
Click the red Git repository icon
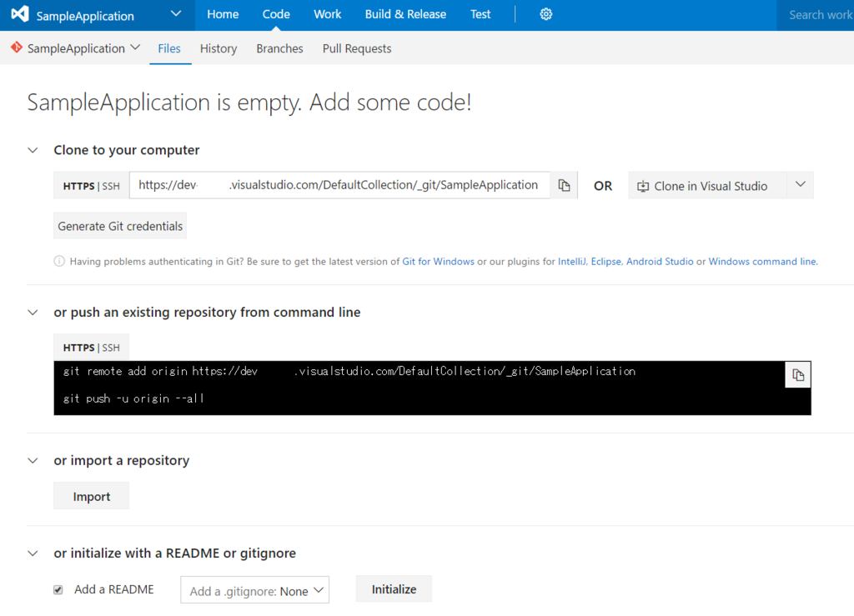pos(17,48)
